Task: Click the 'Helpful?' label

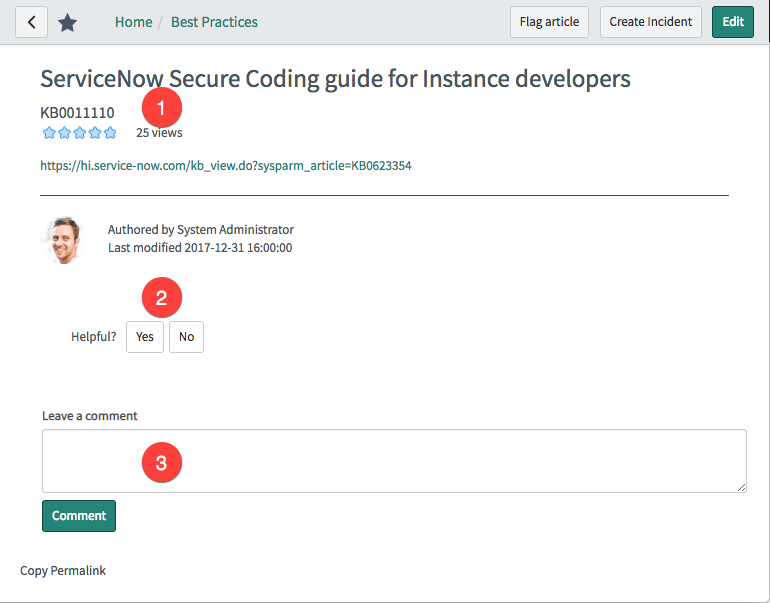Action: click(94, 337)
